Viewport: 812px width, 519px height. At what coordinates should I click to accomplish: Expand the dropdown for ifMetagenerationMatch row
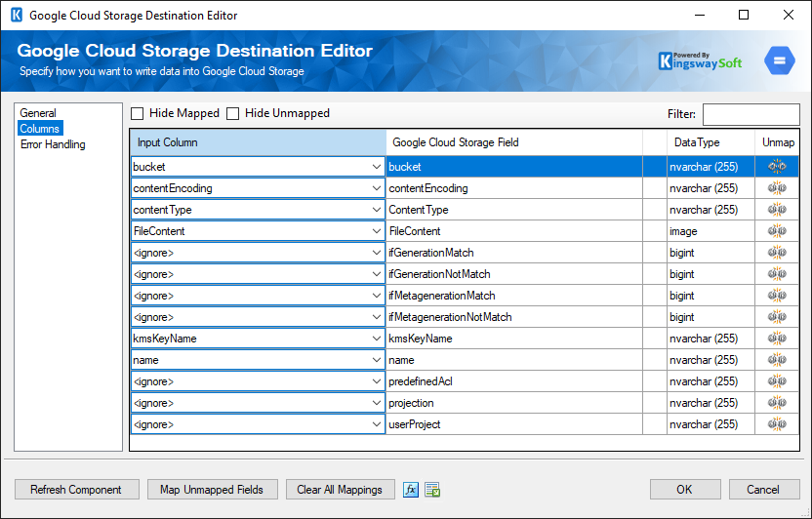point(377,296)
